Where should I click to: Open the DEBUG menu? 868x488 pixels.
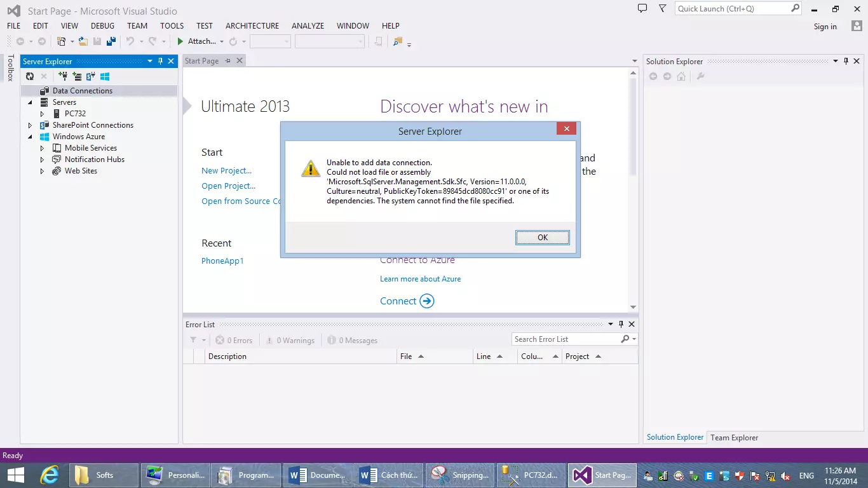[x=102, y=26]
